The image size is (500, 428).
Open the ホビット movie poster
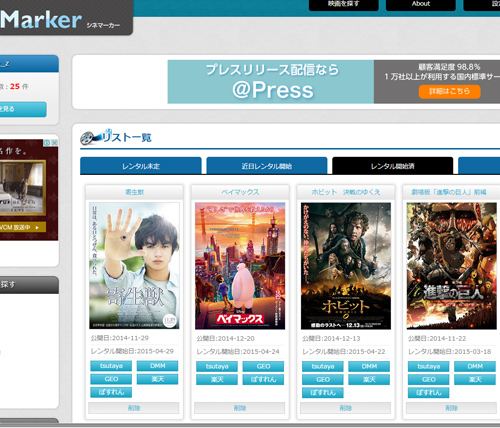pyautogui.click(x=346, y=266)
